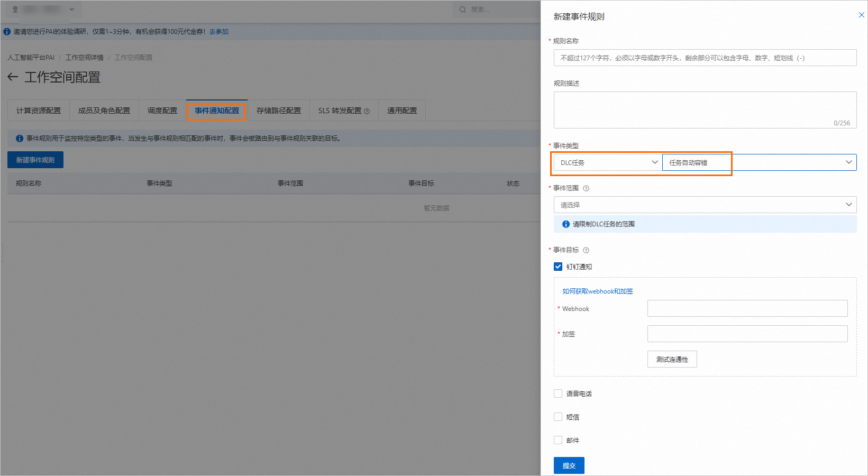Uncheck the 钉钉通知 checkbox

pyautogui.click(x=558, y=267)
